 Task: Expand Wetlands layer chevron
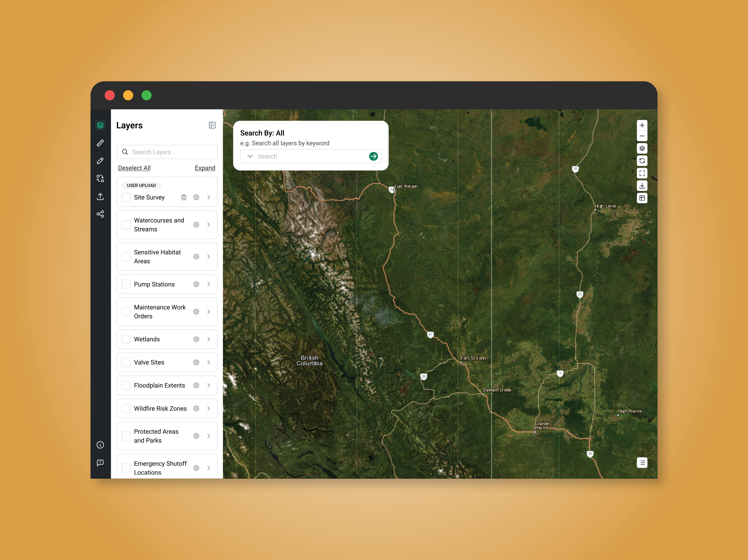(209, 339)
